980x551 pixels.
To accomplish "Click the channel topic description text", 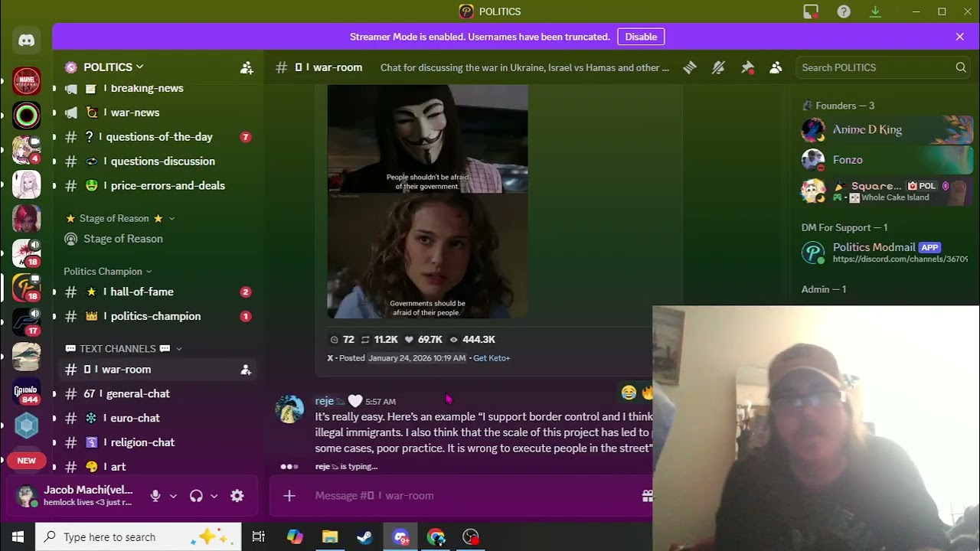I will click(x=525, y=67).
